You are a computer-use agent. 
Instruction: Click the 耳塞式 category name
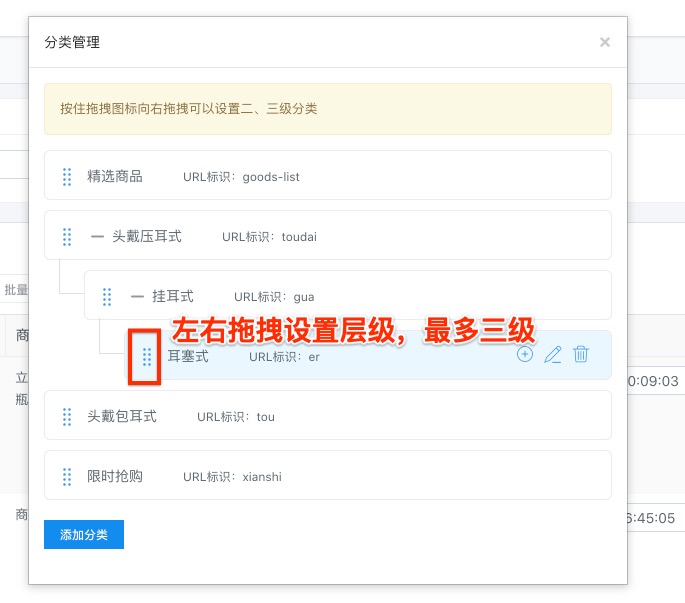188,356
